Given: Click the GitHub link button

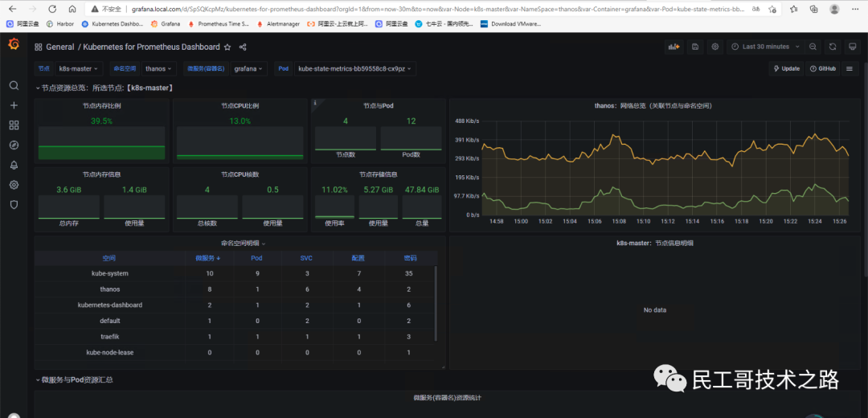Looking at the screenshot, I should (x=823, y=68).
